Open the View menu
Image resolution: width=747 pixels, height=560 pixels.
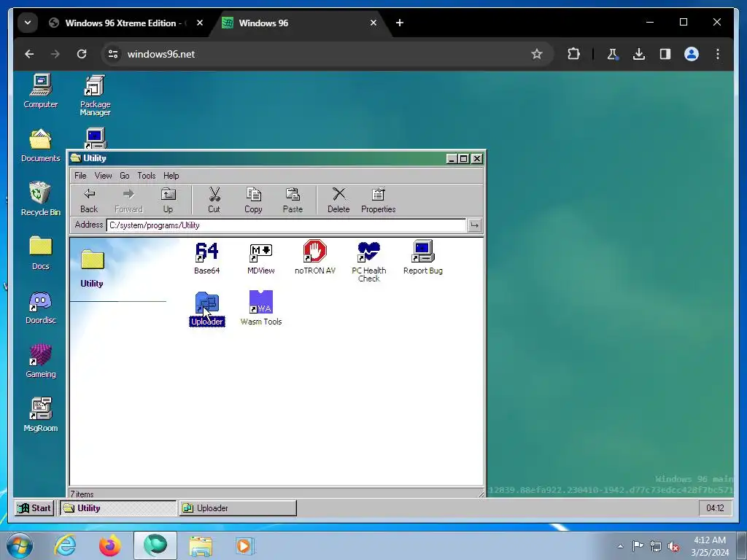(x=103, y=176)
